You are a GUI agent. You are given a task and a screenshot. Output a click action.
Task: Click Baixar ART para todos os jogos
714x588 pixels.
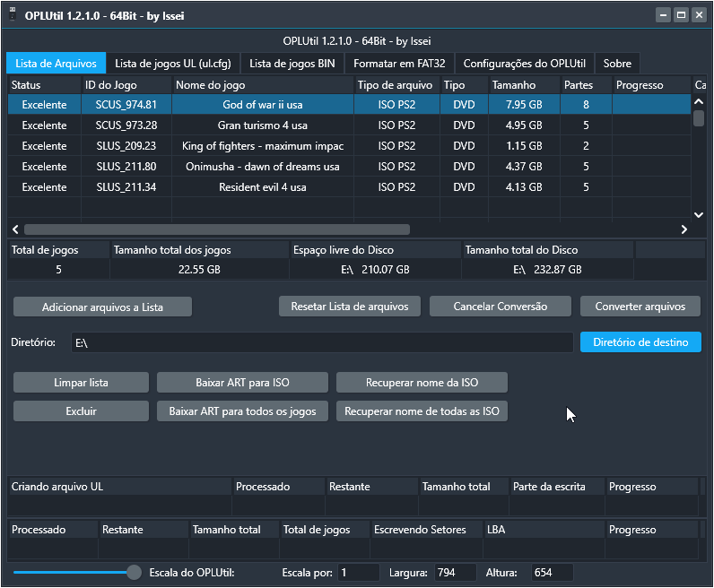coord(242,411)
